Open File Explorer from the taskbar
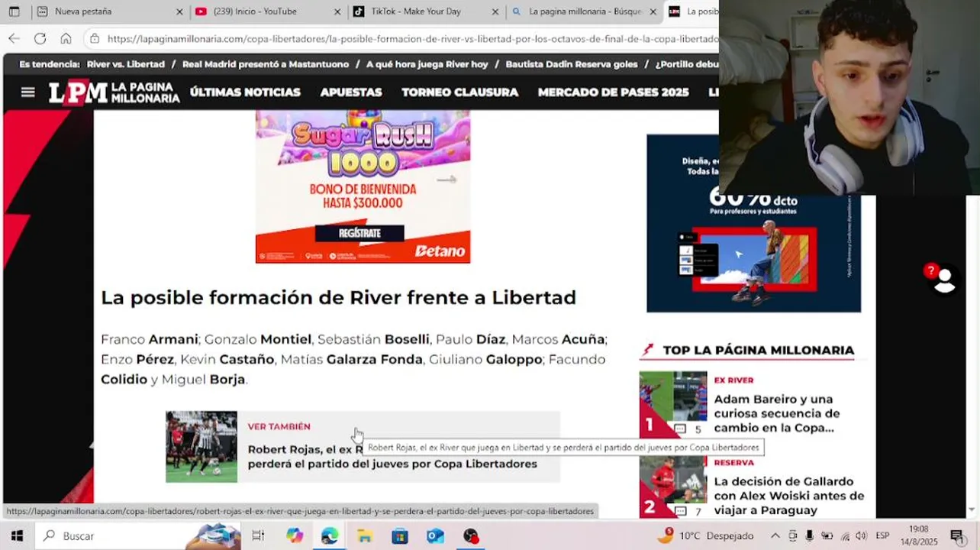 click(x=364, y=536)
